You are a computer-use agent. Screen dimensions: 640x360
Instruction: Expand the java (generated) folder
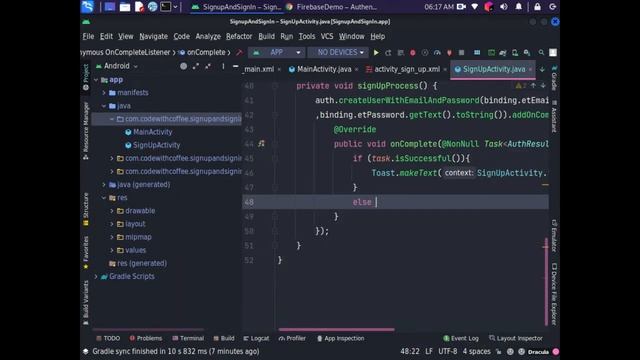[x=104, y=185]
